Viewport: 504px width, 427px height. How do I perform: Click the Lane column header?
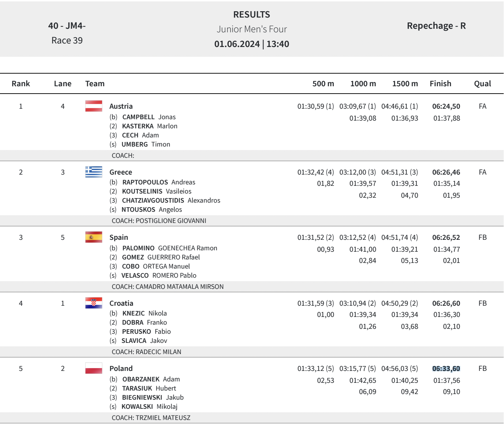62,83
